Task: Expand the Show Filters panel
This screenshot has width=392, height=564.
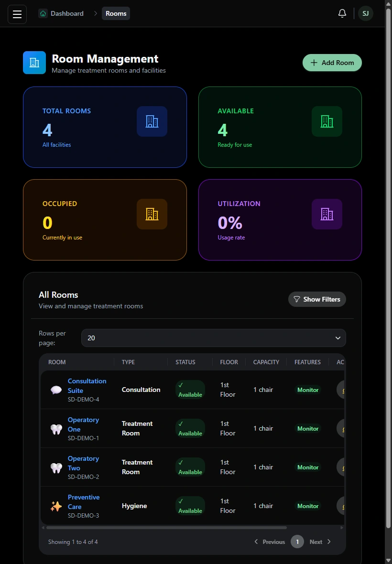Action: 317,299
